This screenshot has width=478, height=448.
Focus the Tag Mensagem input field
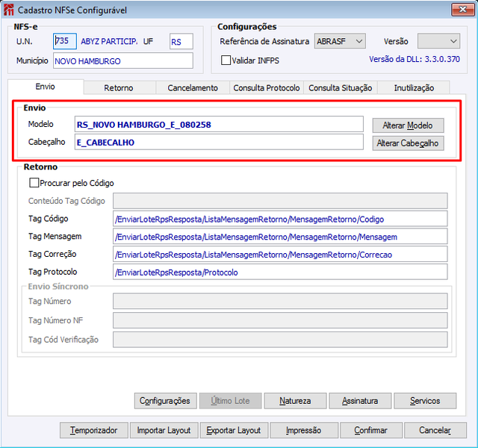[280, 237]
